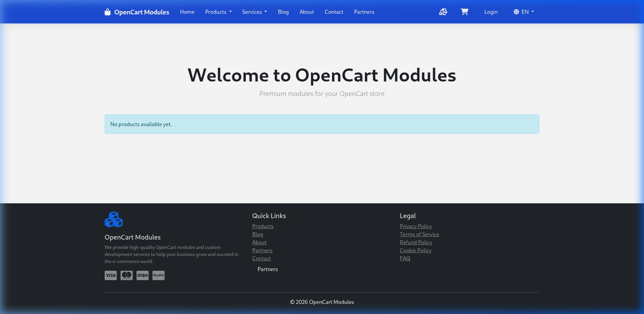Screen dimensions: 644x314
Task: Open Blog from the top navigation
Action: point(283,12)
